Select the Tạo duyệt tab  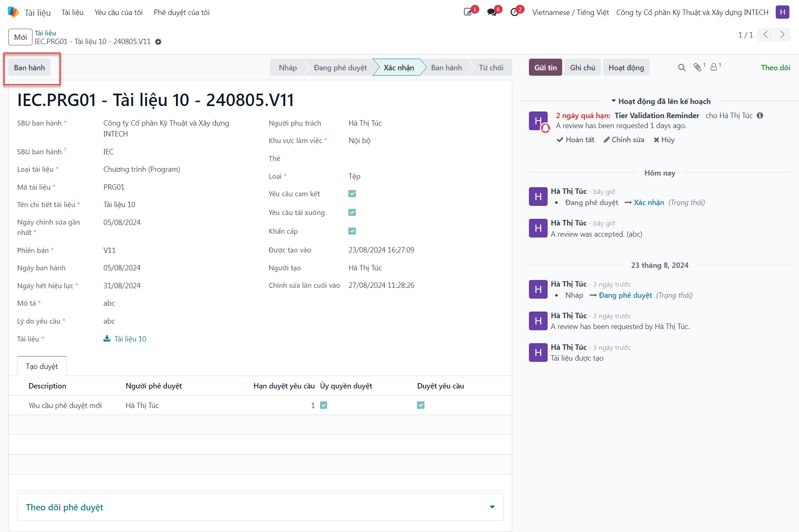[x=42, y=366]
